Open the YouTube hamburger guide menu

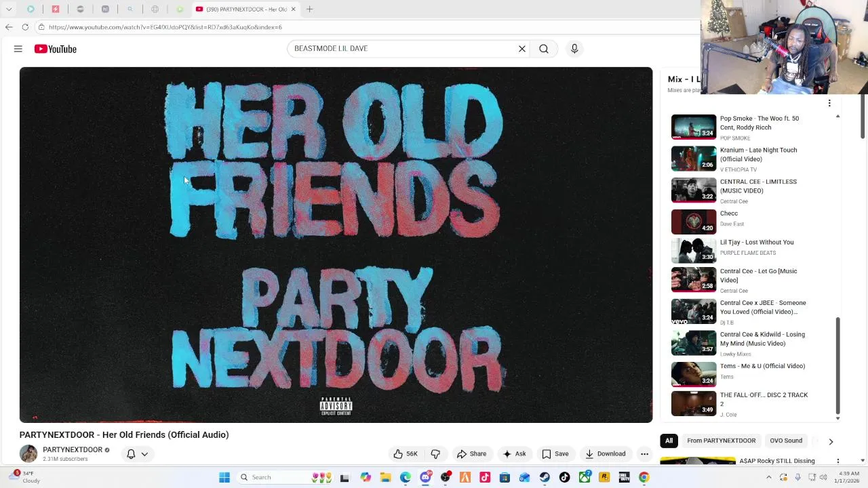pyautogui.click(x=18, y=49)
